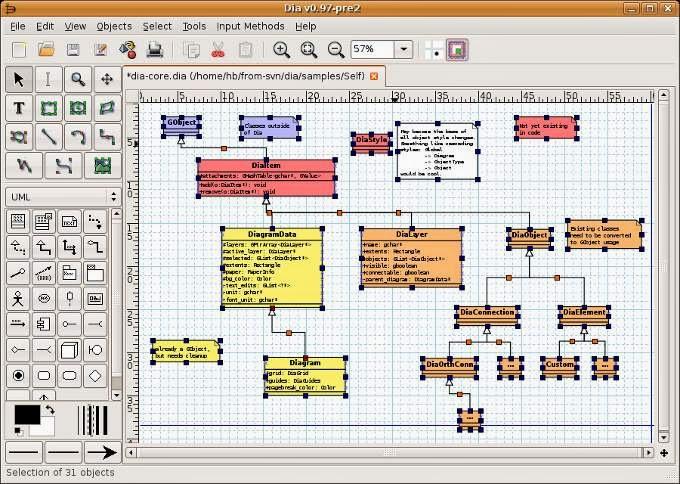The width and height of the screenshot is (680, 484).
Task: Save the diagram with the floppy disk icon
Action: click(73, 49)
